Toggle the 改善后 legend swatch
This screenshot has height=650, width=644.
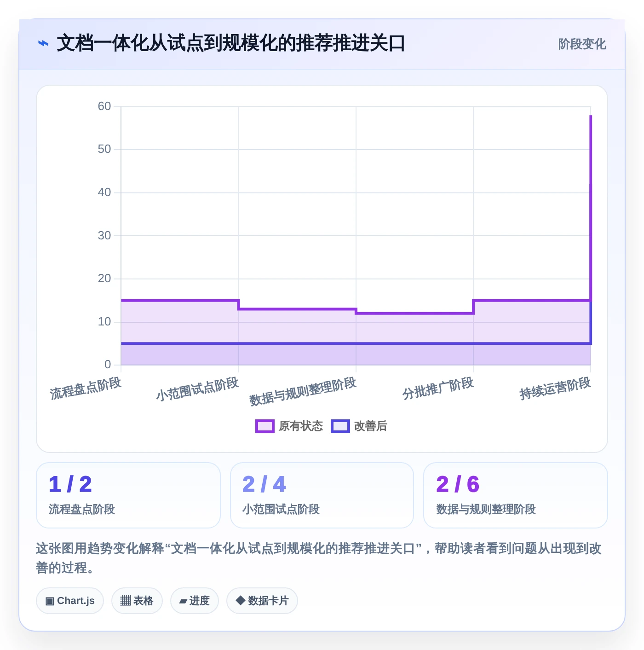[x=340, y=426]
